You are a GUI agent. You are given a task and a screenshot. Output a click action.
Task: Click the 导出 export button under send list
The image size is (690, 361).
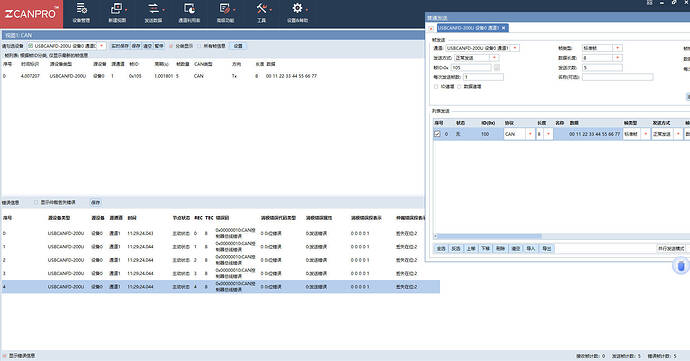coord(547,249)
